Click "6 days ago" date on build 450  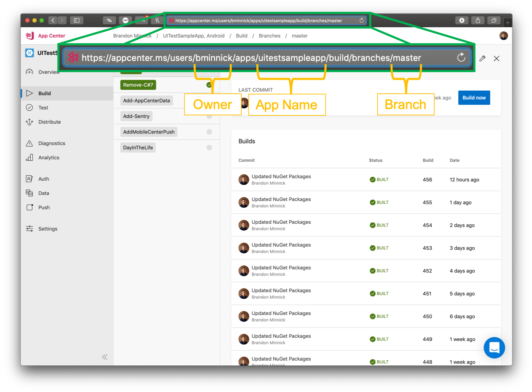(x=462, y=316)
